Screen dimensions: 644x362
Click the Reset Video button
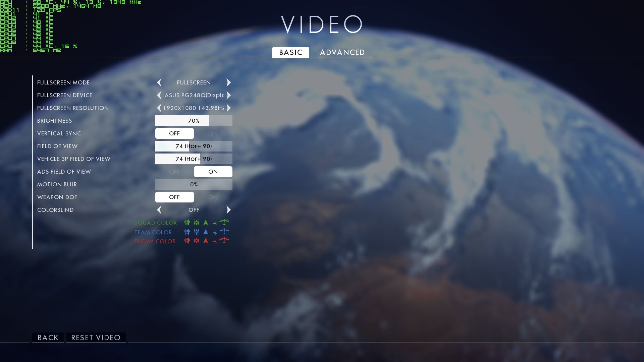click(x=96, y=338)
